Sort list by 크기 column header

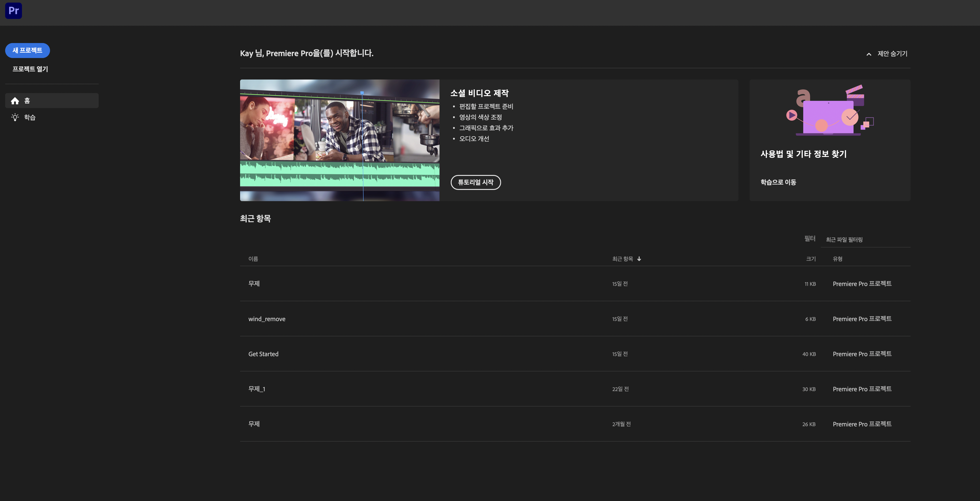pyautogui.click(x=811, y=259)
